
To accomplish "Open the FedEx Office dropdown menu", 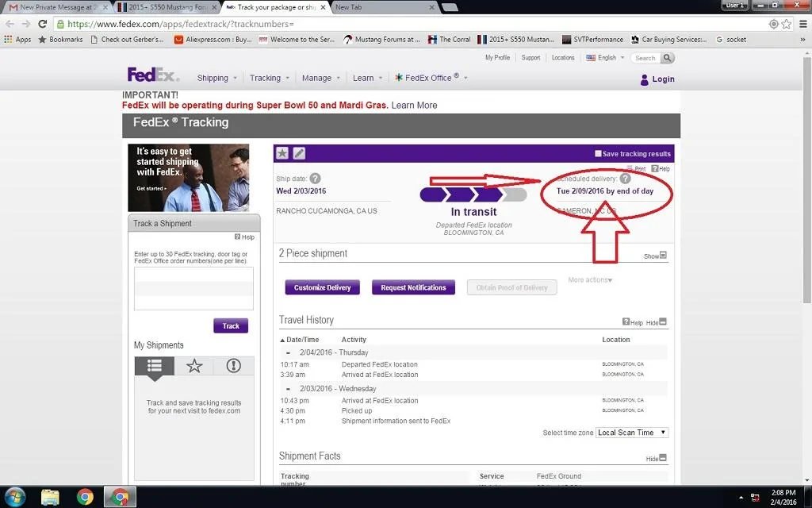I will 431,78.
